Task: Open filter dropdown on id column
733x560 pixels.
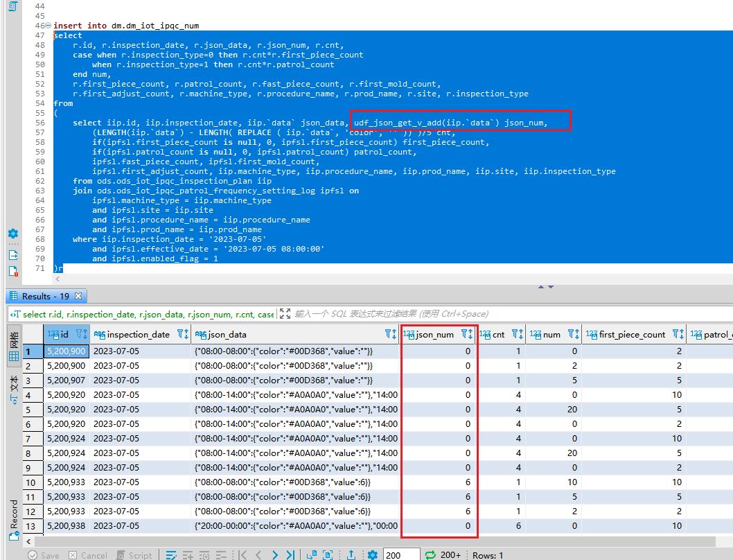Action: pos(82,334)
